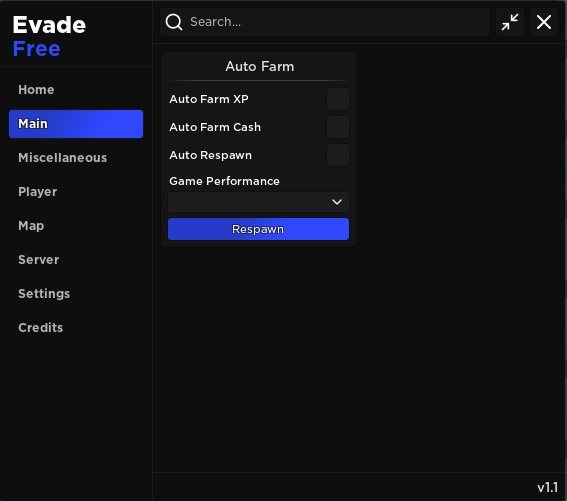Image resolution: width=567 pixels, height=501 pixels.
Task: Close the Evade Free panel
Action: (x=544, y=22)
